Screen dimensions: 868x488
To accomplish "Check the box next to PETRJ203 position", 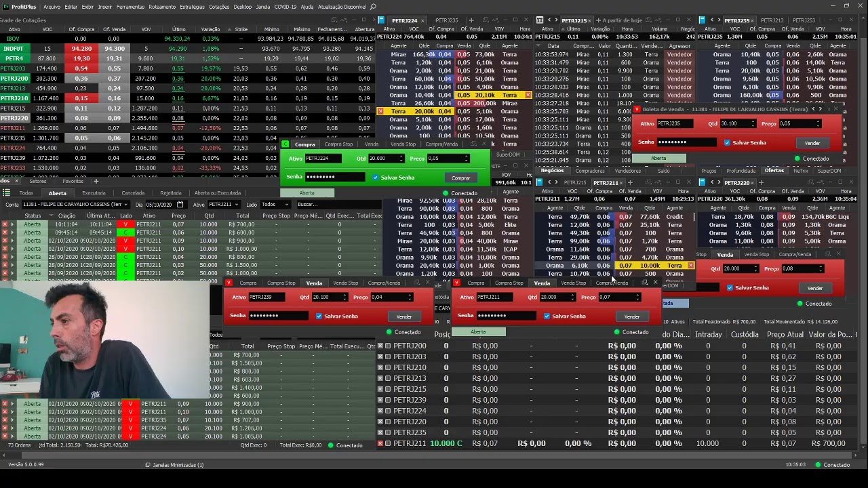I will point(388,357).
